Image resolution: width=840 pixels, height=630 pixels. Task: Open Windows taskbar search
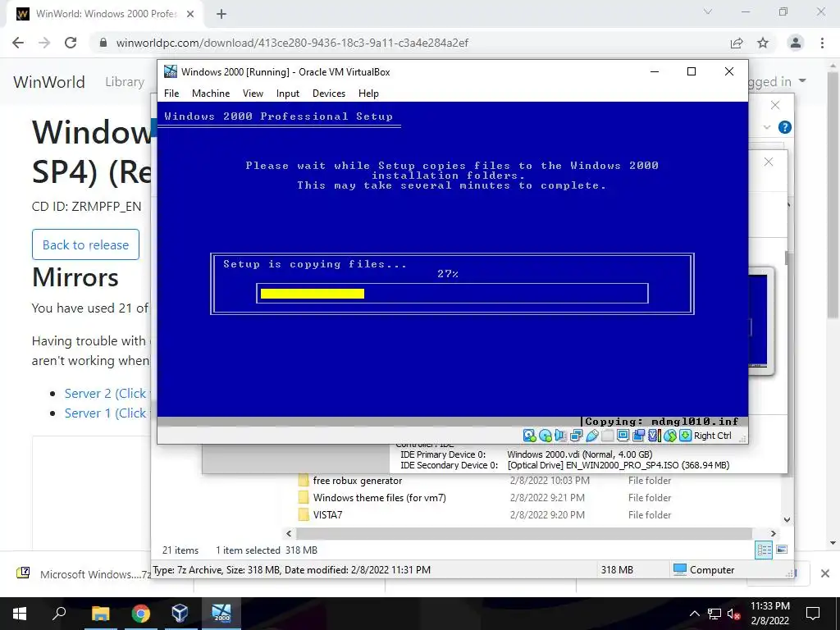pyautogui.click(x=59, y=614)
